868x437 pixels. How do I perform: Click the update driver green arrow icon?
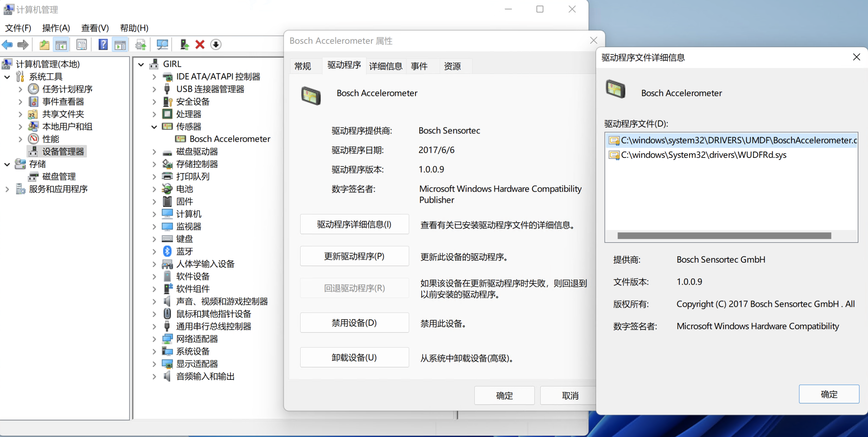(x=184, y=44)
